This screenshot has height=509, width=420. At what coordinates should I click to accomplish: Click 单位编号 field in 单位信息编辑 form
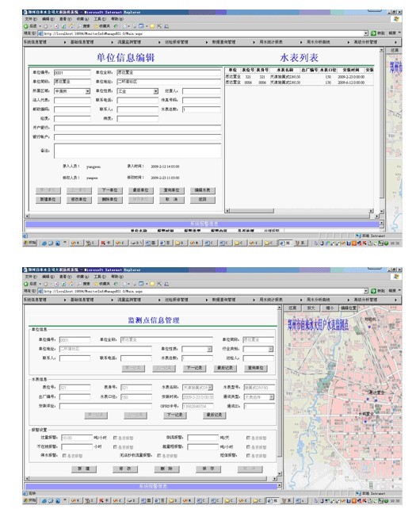click(x=72, y=73)
